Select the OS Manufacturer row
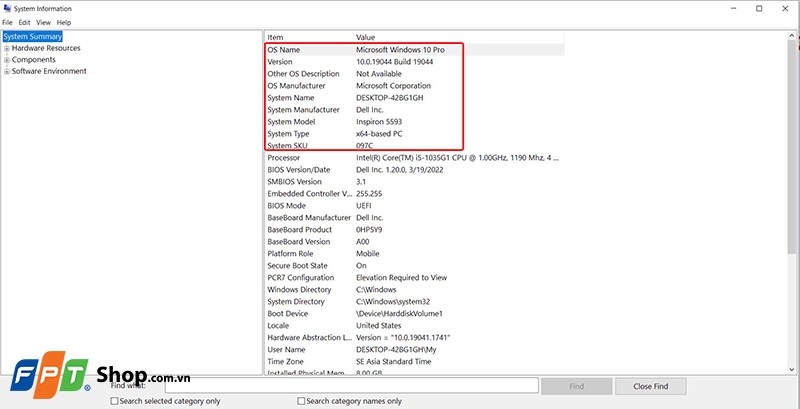This screenshot has height=409, width=800. [414, 86]
